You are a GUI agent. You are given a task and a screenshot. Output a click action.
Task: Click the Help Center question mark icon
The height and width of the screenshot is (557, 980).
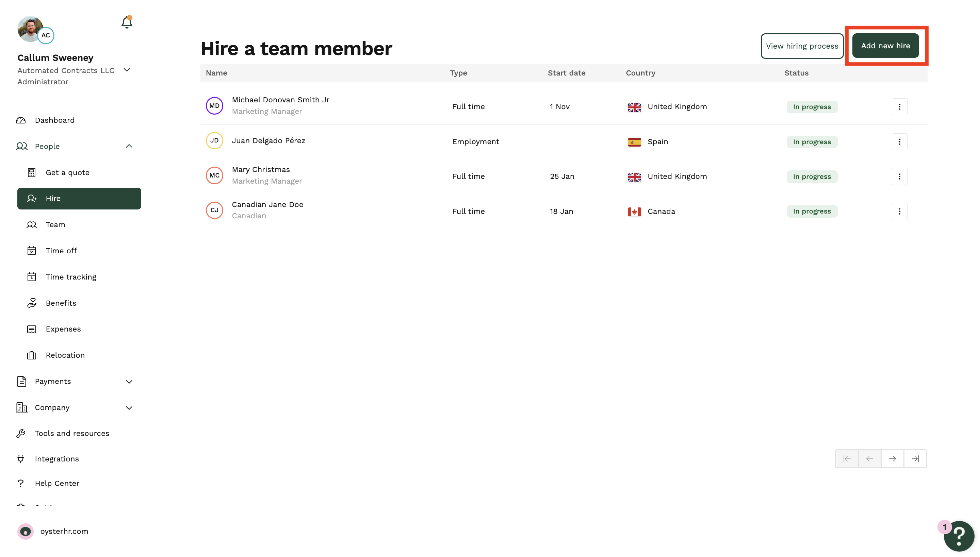coord(21,484)
